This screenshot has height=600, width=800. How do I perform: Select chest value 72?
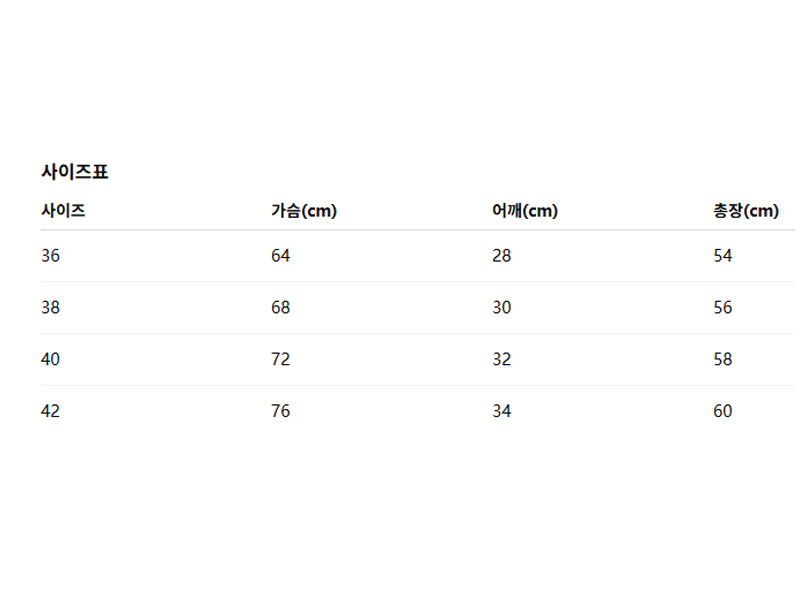click(x=281, y=360)
